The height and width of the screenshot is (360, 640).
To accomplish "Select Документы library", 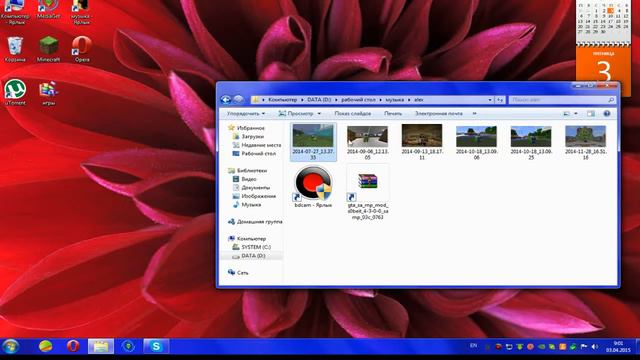I will point(251,187).
